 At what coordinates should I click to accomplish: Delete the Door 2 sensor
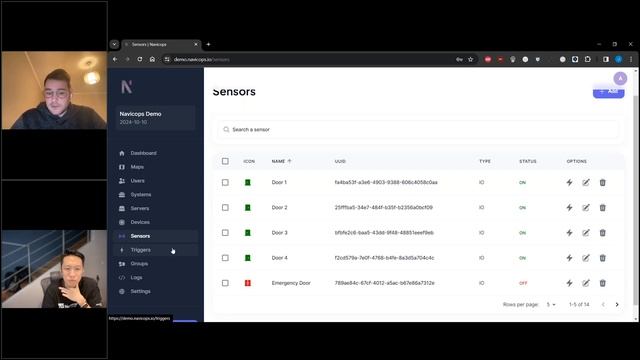[602, 208]
